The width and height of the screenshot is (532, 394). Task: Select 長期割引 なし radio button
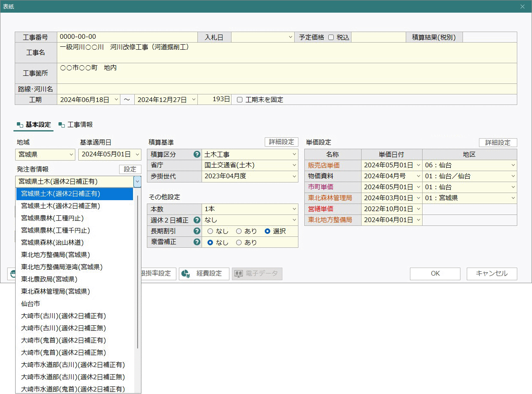(210, 231)
